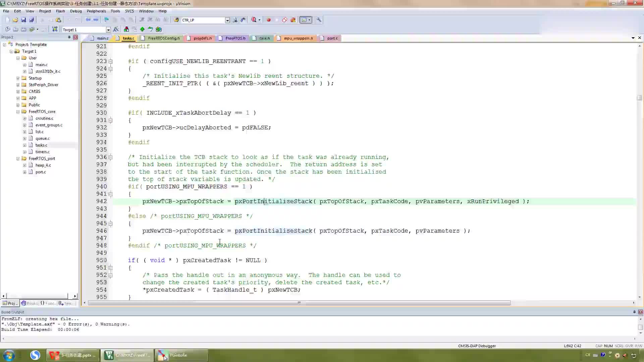Switch to FreeRTOSConfig.h tab
The height and width of the screenshot is (362, 644).
tap(161, 38)
